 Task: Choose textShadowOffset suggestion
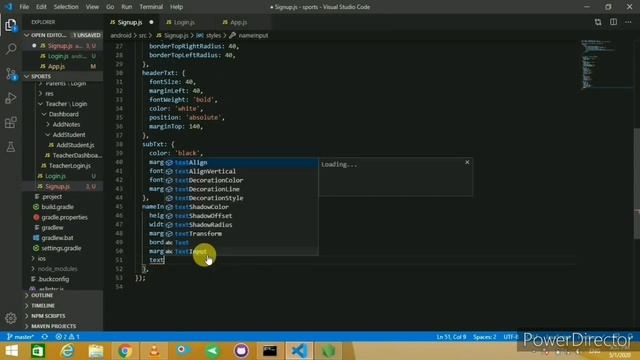tap(241, 216)
